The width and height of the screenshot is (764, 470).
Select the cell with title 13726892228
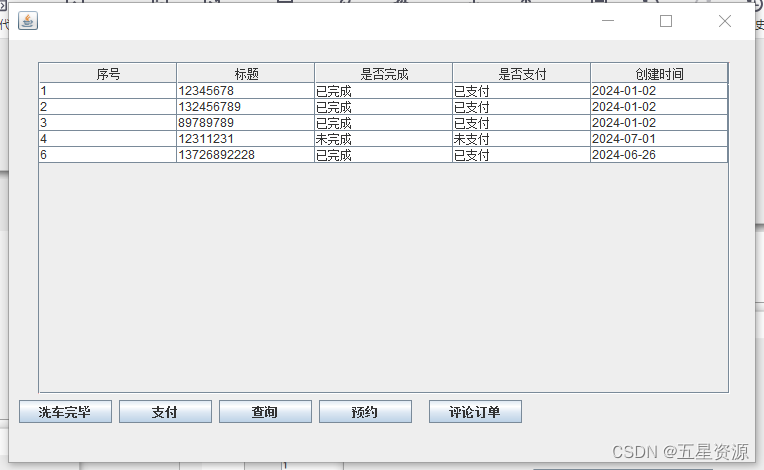tap(246, 155)
